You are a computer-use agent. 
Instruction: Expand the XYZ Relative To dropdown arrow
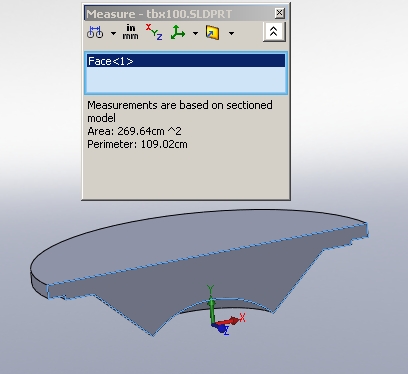click(195, 33)
